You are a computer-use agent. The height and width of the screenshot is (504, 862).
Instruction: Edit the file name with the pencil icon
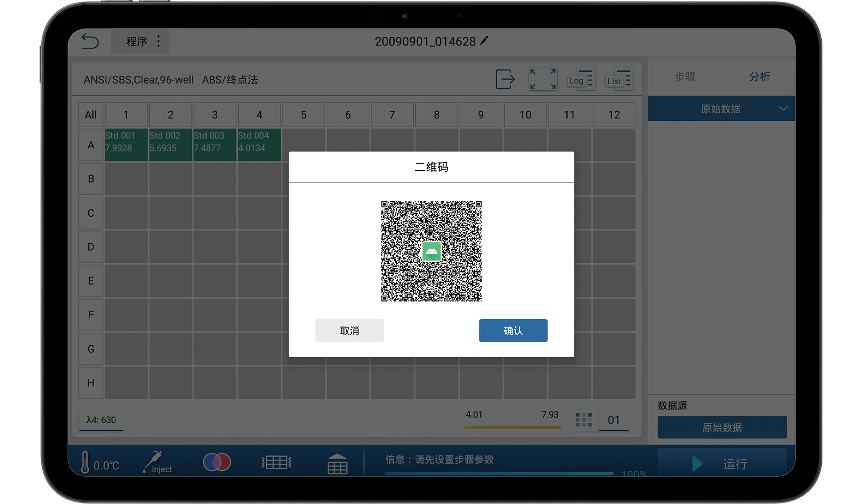pos(484,41)
